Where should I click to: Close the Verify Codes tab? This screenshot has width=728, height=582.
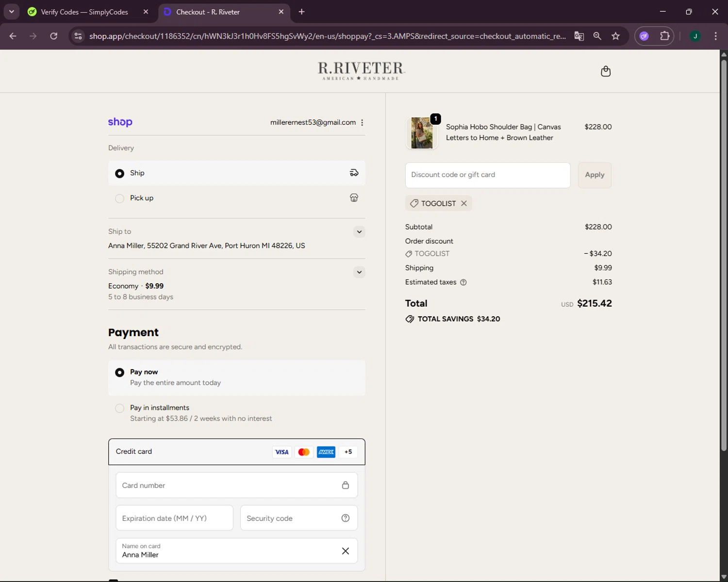point(146,12)
